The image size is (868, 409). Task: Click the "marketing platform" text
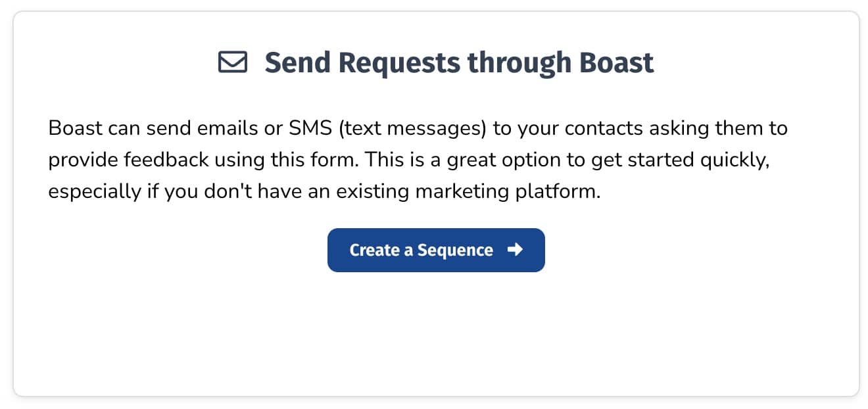tap(523, 193)
